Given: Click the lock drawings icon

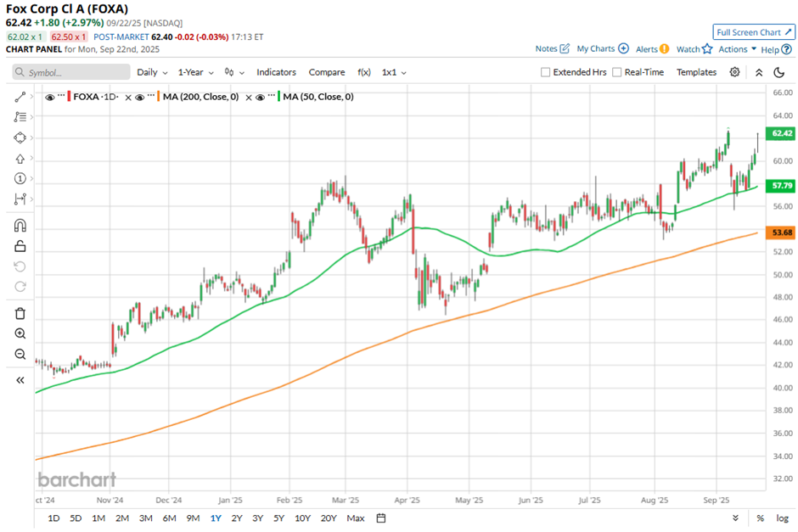Looking at the screenshot, I should (x=20, y=246).
